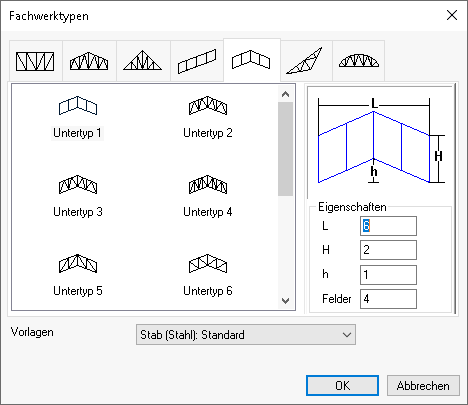The height and width of the screenshot is (405, 468).
Task: Open the triangular king-post truss tab
Action: (143, 61)
